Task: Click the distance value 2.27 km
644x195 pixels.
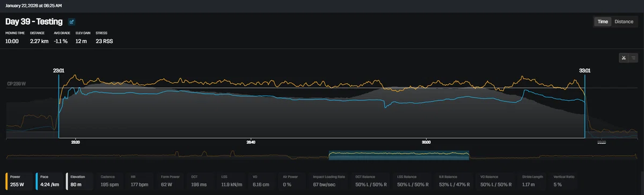Action: (39, 41)
